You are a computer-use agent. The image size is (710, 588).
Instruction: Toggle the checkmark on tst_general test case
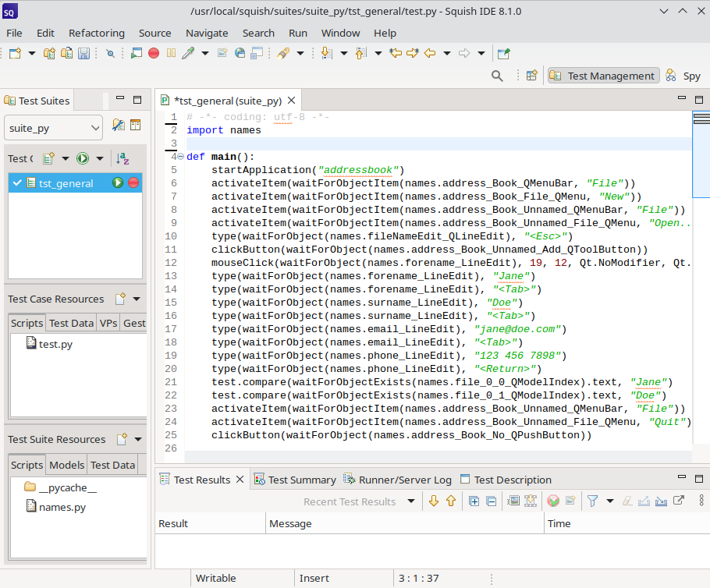(x=17, y=183)
